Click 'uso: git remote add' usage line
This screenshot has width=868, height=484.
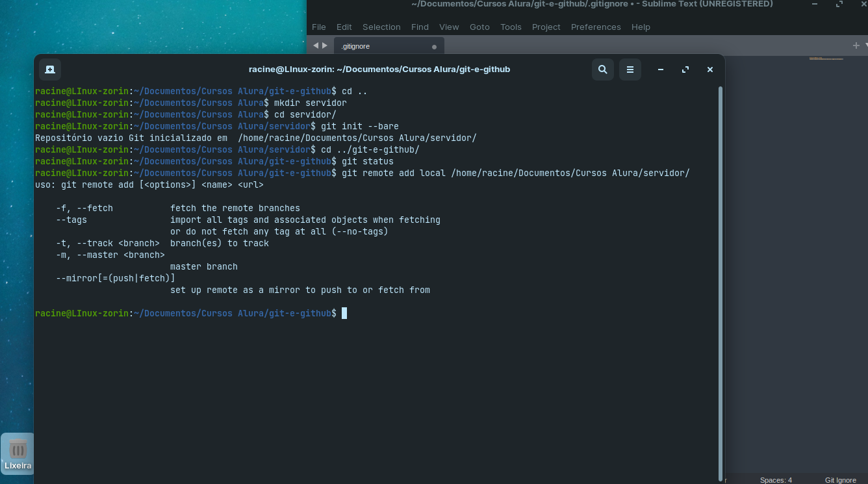tap(149, 185)
